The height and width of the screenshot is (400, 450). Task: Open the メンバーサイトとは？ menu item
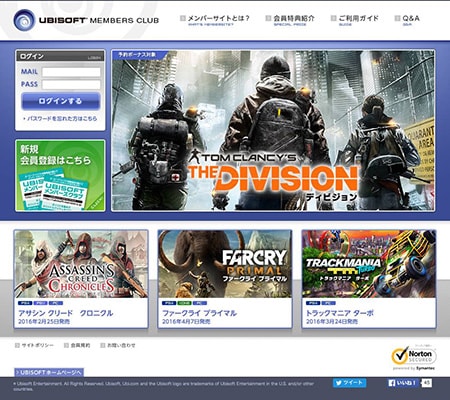pyautogui.click(x=215, y=20)
